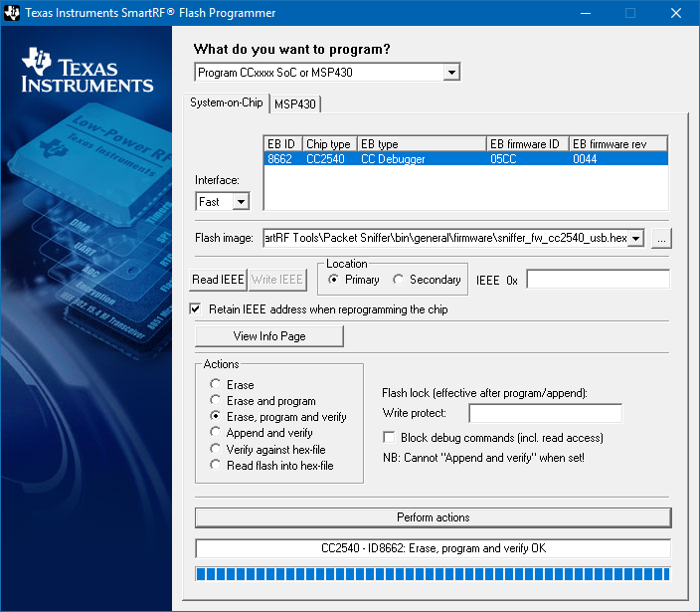Click the blue progress bar
The height and width of the screenshot is (612, 700).
pos(434,574)
